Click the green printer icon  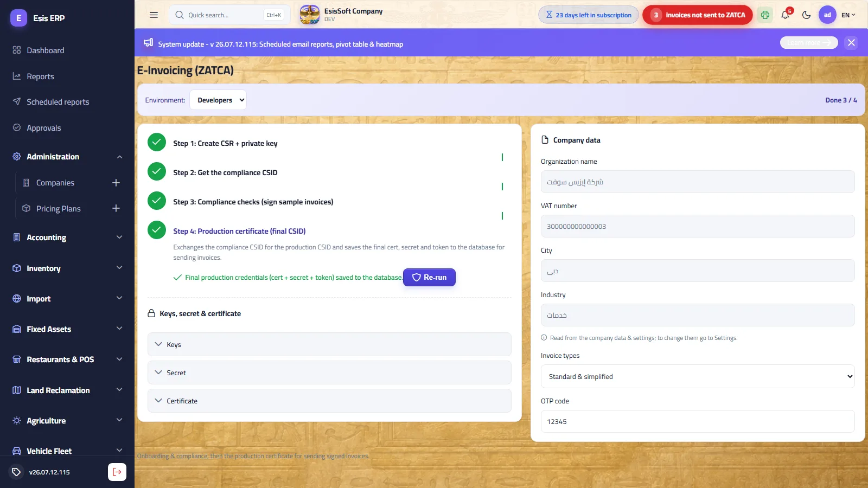(x=765, y=15)
